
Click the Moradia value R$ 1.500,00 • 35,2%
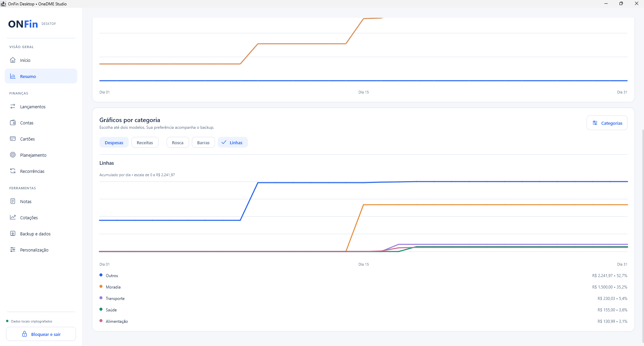[x=610, y=287]
